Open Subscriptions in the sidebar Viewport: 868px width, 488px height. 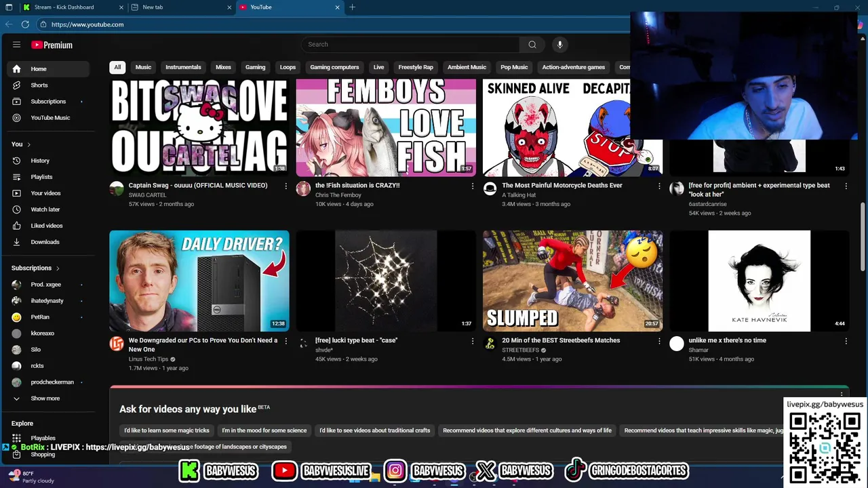48,102
